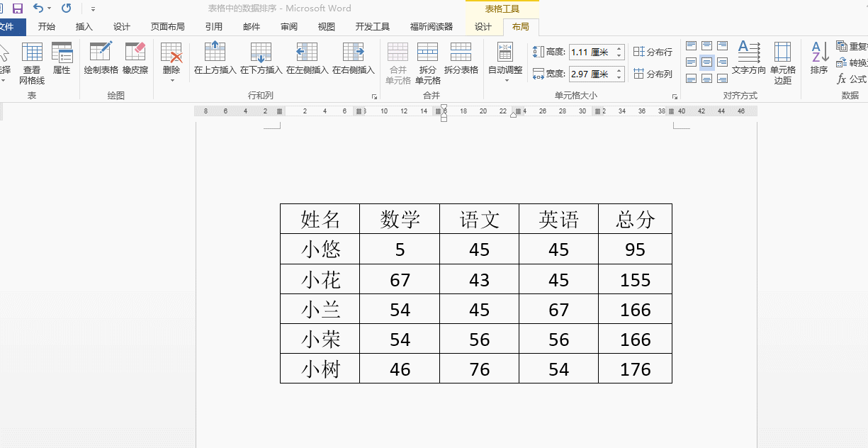Click the Redo icon in quick access toolbar
868x448 pixels.
coord(66,9)
